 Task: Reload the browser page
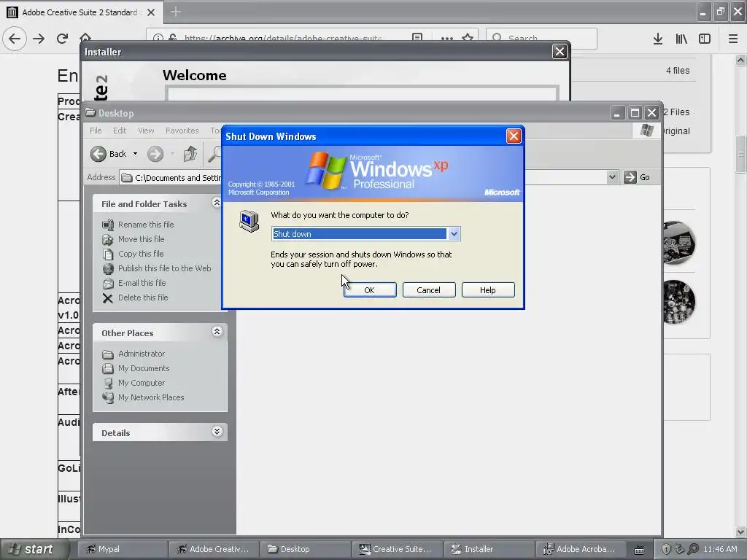[62, 39]
